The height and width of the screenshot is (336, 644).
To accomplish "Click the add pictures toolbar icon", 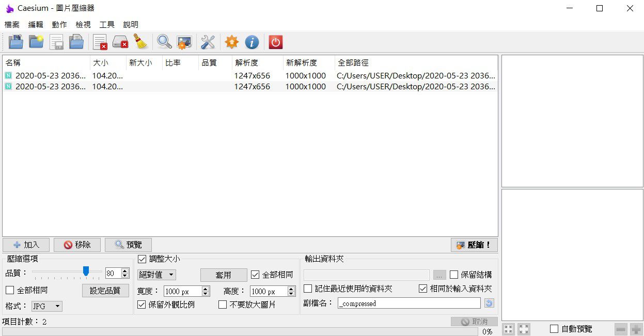I will coord(16,42).
